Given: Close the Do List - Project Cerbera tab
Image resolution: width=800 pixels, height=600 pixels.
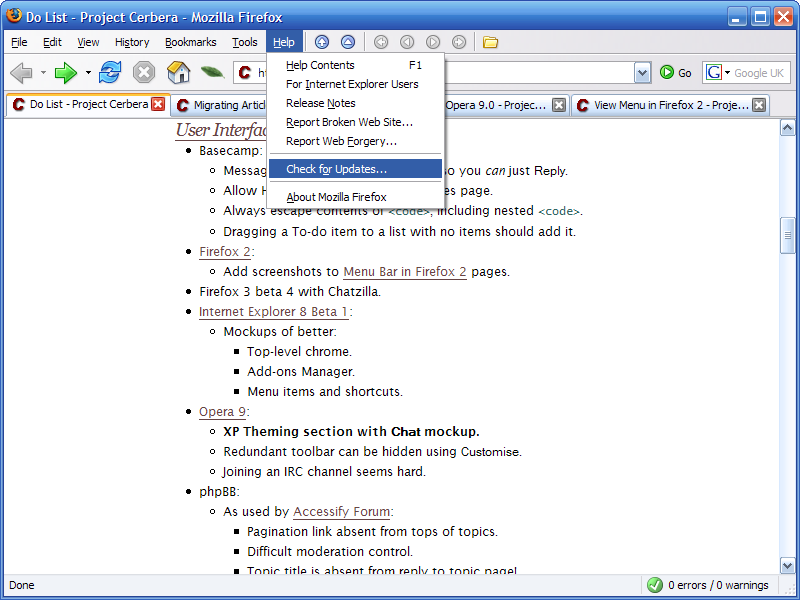Looking at the screenshot, I should click(158, 104).
